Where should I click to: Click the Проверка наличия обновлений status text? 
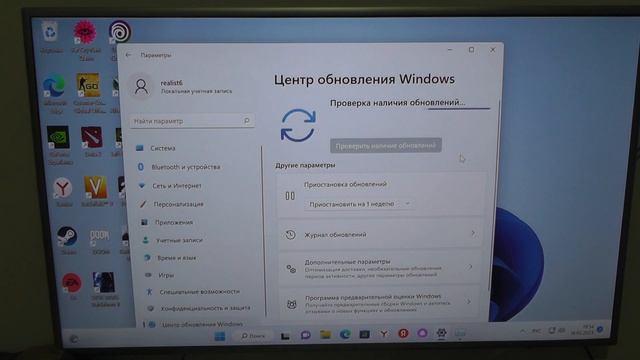397,103
